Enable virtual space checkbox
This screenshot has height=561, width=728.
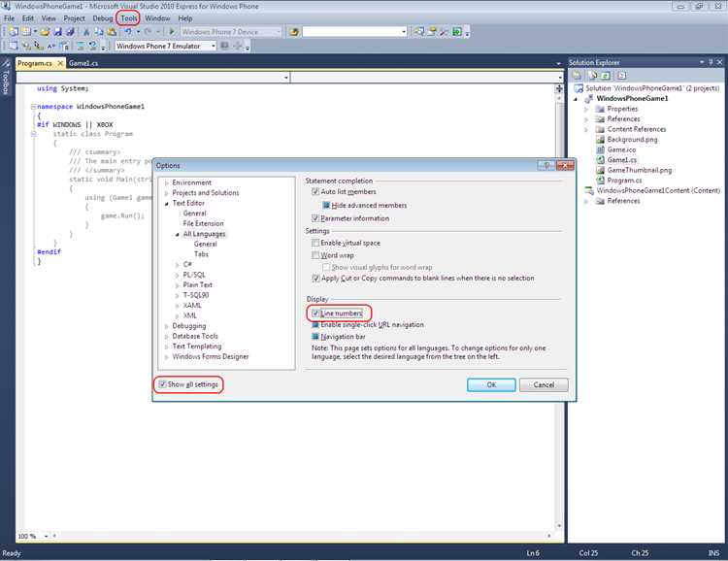point(315,243)
